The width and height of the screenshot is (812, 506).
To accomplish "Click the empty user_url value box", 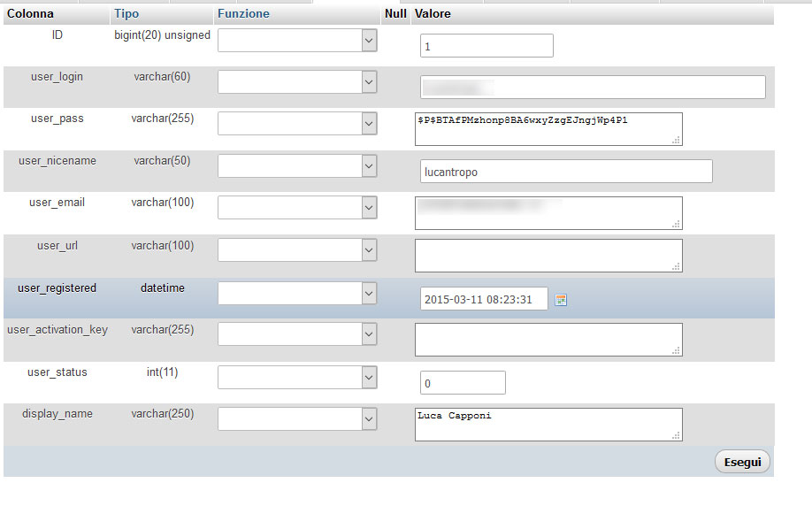I will click(x=548, y=256).
